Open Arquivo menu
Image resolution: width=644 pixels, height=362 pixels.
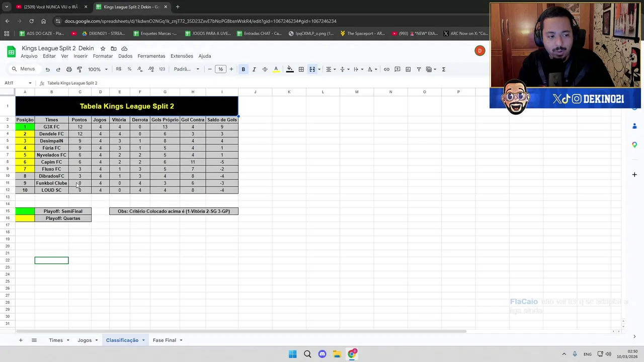pyautogui.click(x=29, y=56)
